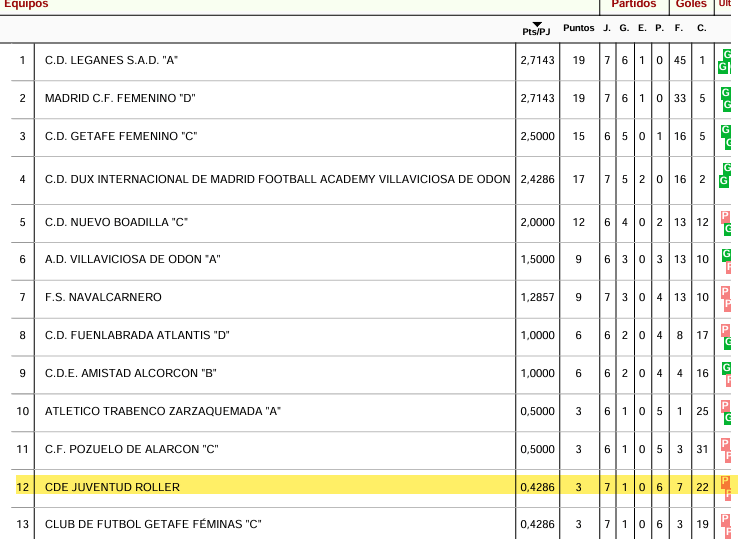Open team F.S. NAVALCARNERO
This screenshot has height=539, width=738.
point(103,298)
